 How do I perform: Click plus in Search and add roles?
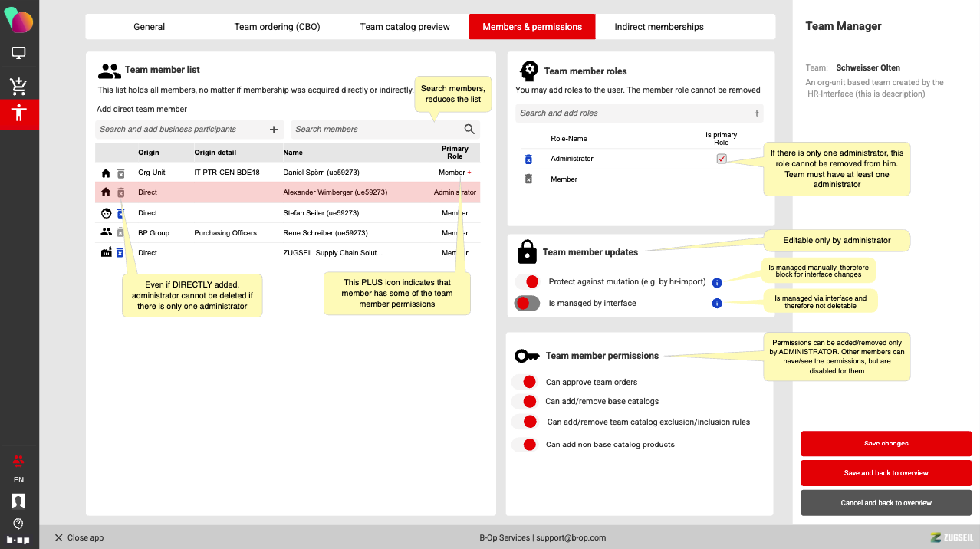point(756,113)
